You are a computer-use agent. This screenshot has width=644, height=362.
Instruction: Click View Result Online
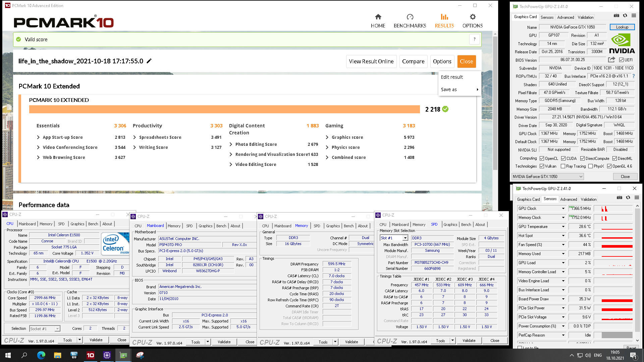pos(371,61)
